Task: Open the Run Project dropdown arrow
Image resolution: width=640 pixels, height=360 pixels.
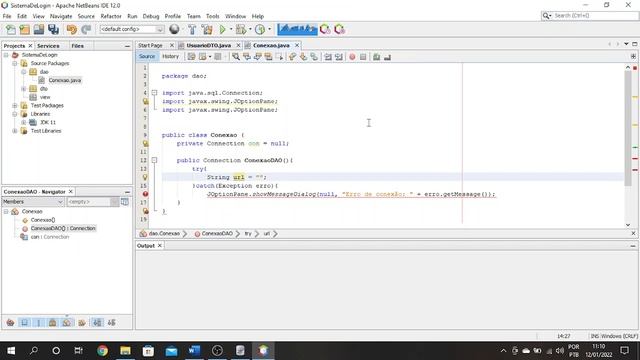Action: click(x=231, y=29)
